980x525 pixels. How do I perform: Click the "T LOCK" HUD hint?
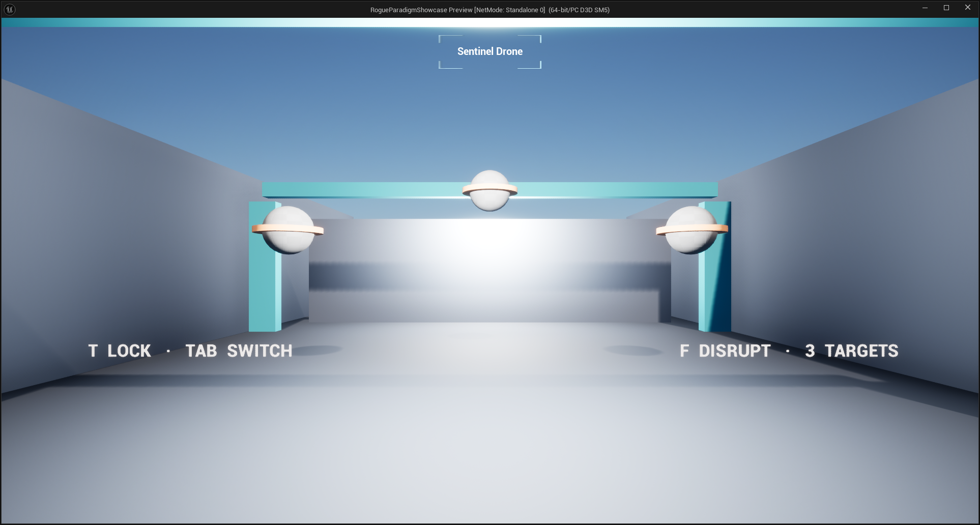click(120, 351)
